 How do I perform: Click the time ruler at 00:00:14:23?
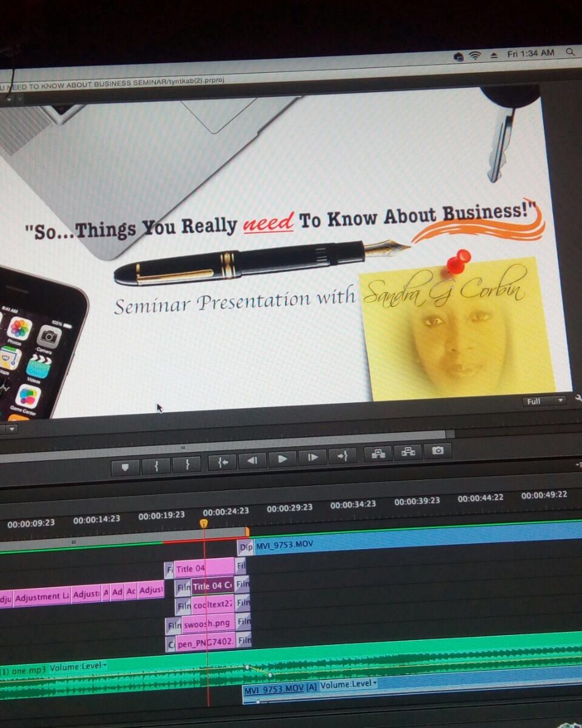[x=96, y=519]
